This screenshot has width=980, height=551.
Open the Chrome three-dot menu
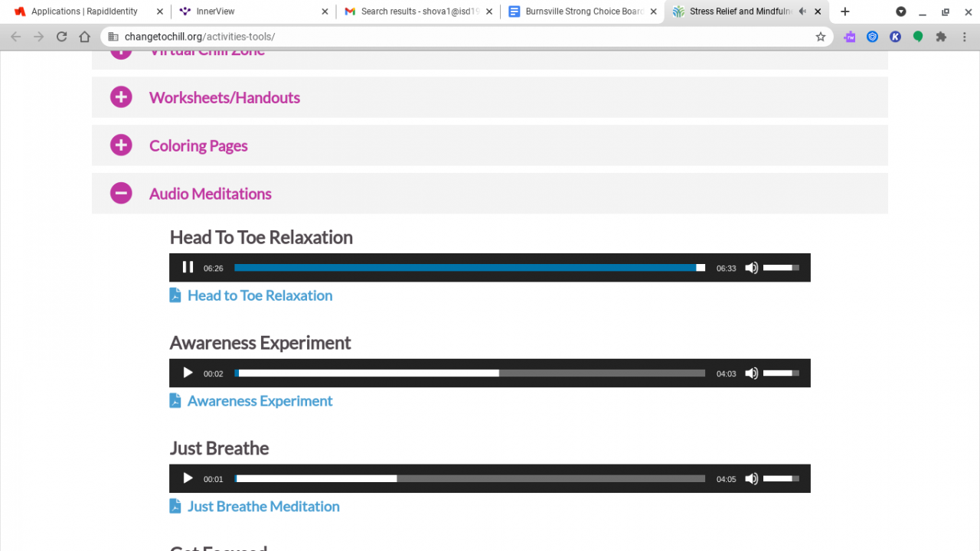click(x=964, y=37)
